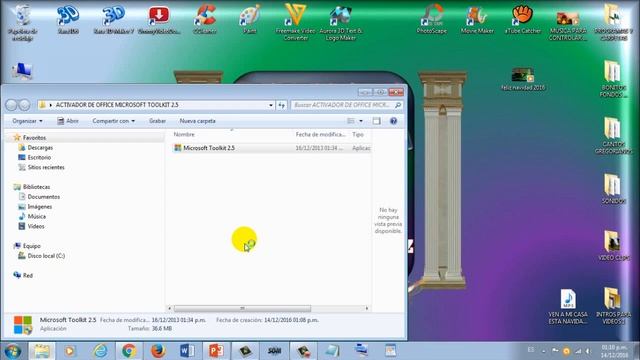Open the Recycle Bin desktop icon
The image size is (640, 360).
click(x=22, y=22)
